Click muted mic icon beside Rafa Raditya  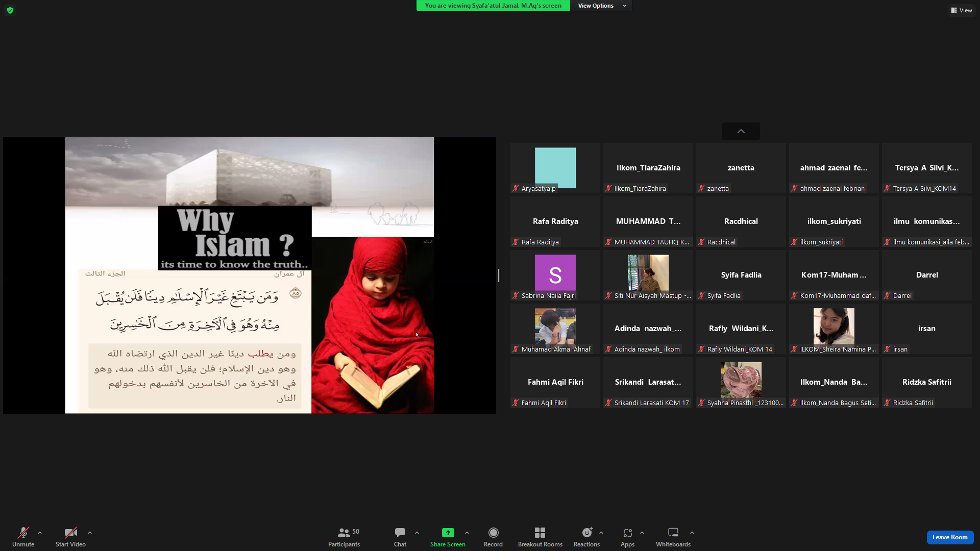(x=516, y=242)
